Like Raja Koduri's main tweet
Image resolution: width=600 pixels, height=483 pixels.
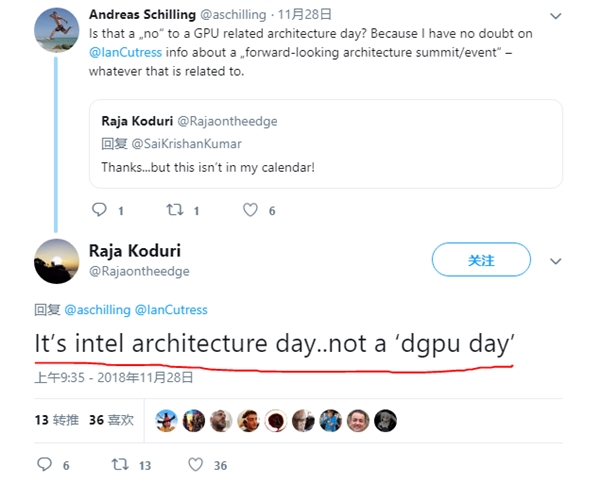(x=194, y=465)
